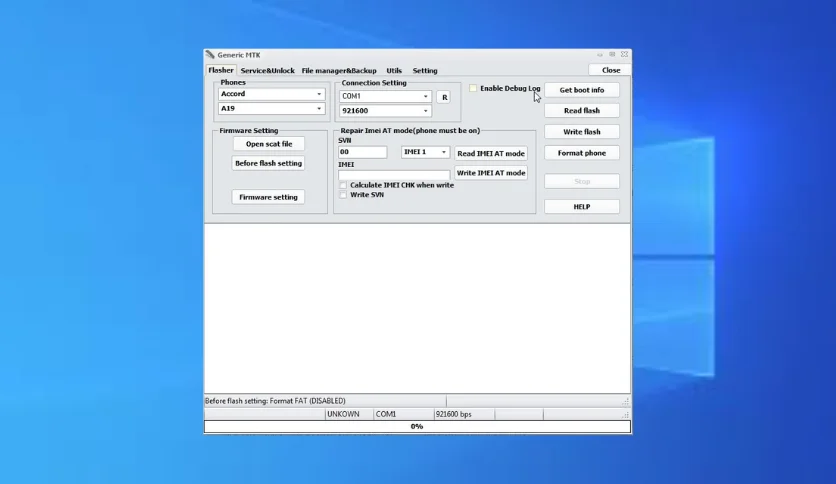Open the COM1 port dropdown
836x484 pixels.
pyautogui.click(x=385, y=96)
